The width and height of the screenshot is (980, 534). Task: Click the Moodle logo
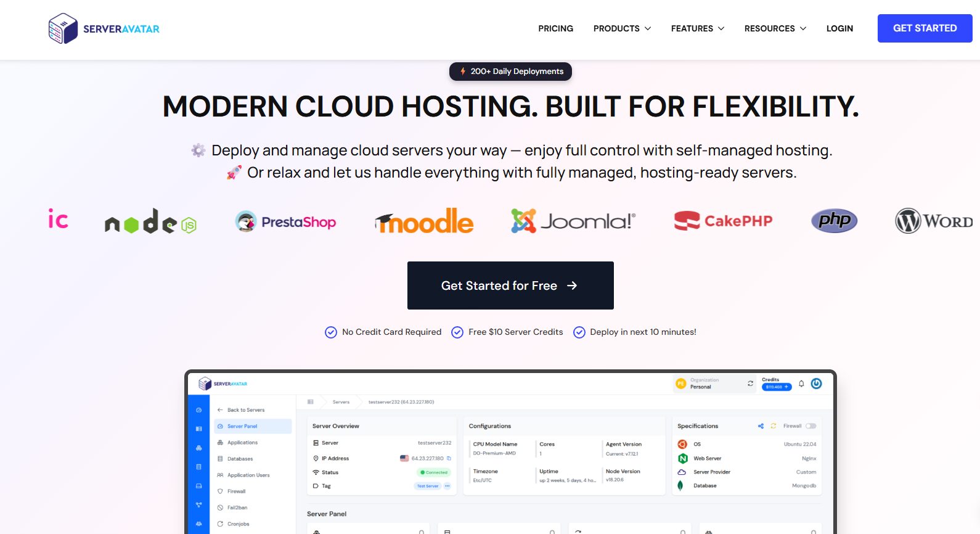pyautogui.click(x=424, y=221)
